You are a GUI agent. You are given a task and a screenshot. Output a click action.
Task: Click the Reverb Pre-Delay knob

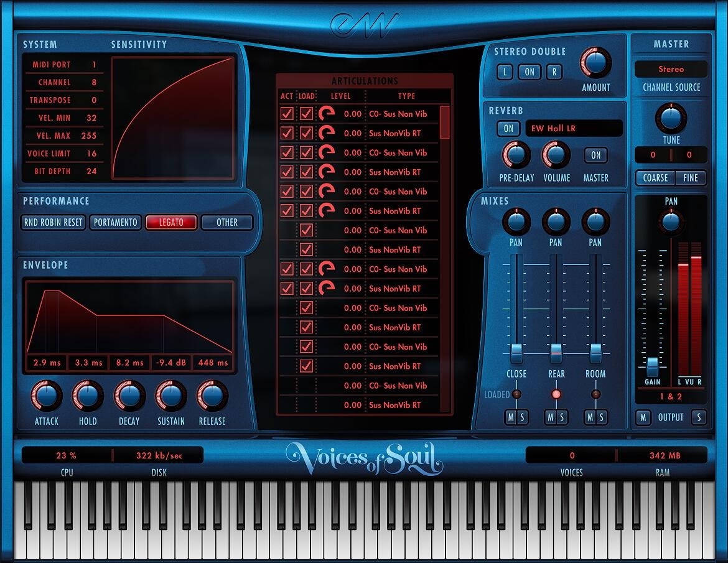point(516,154)
